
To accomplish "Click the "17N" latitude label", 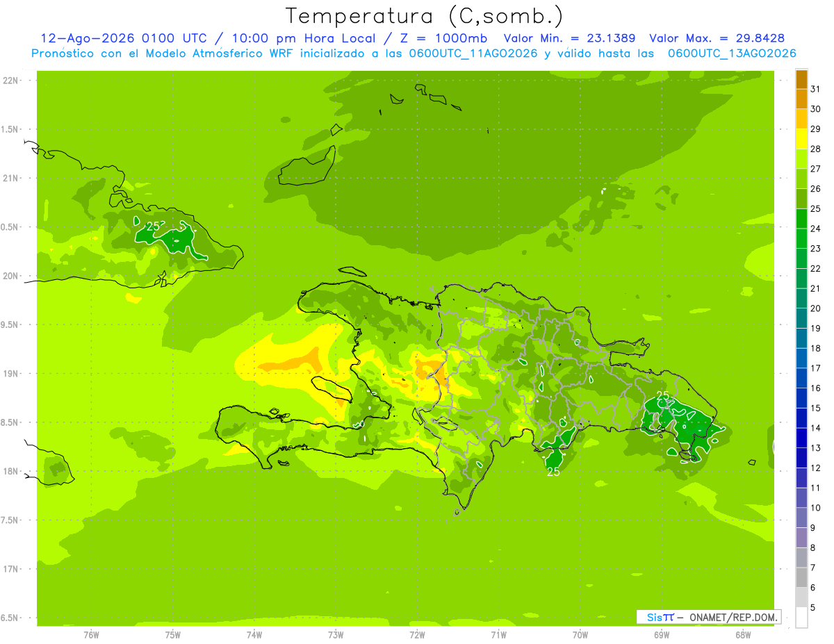I will click(x=11, y=569).
